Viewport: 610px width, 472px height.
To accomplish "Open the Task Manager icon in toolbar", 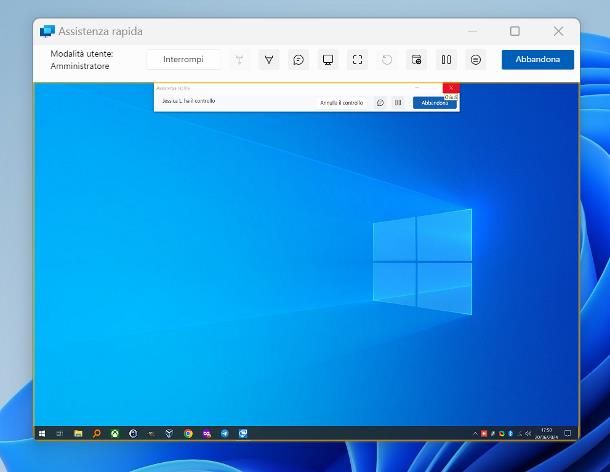I will click(x=416, y=60).
